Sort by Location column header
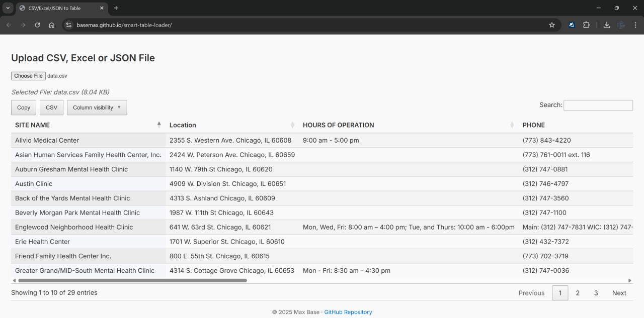Image resolution: width=644 pixels, height=318 pixels. coord(232,125)
